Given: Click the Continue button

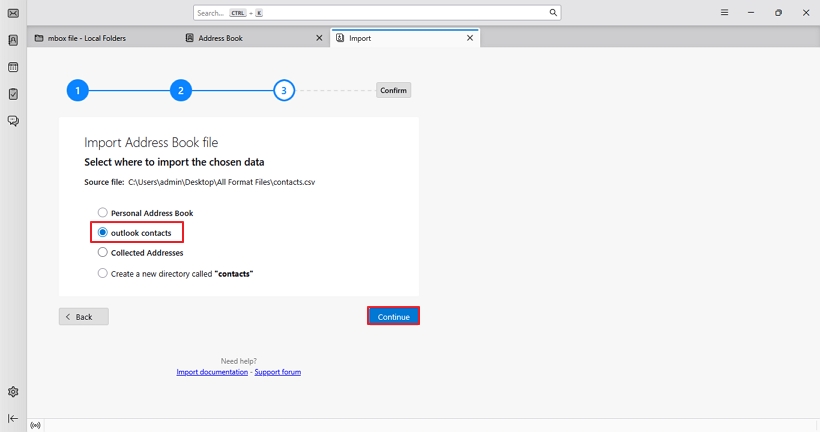Looking at the screenshot, I should 393,316.
